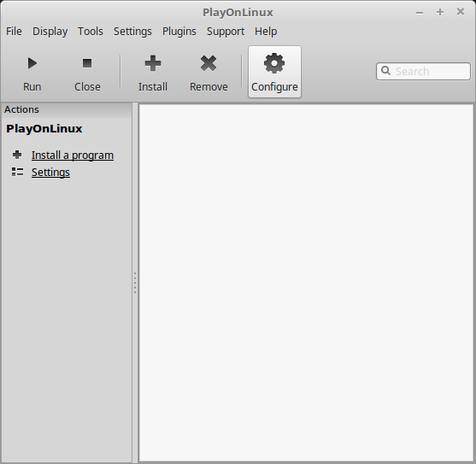This screenshot has width=476, height=464.
Task: Focus the Search input field
Action: click(424, 71)
